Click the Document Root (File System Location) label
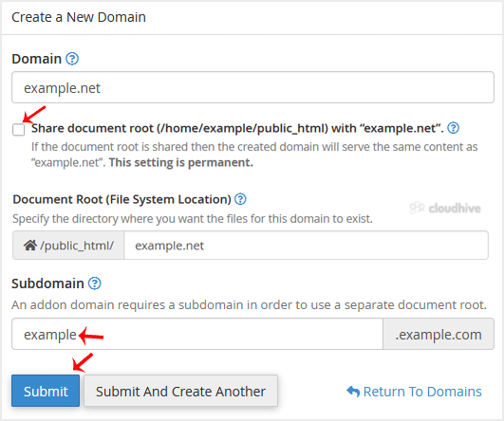Image resolution: width=504 pixels, height=421 pixels. [121, 199]
